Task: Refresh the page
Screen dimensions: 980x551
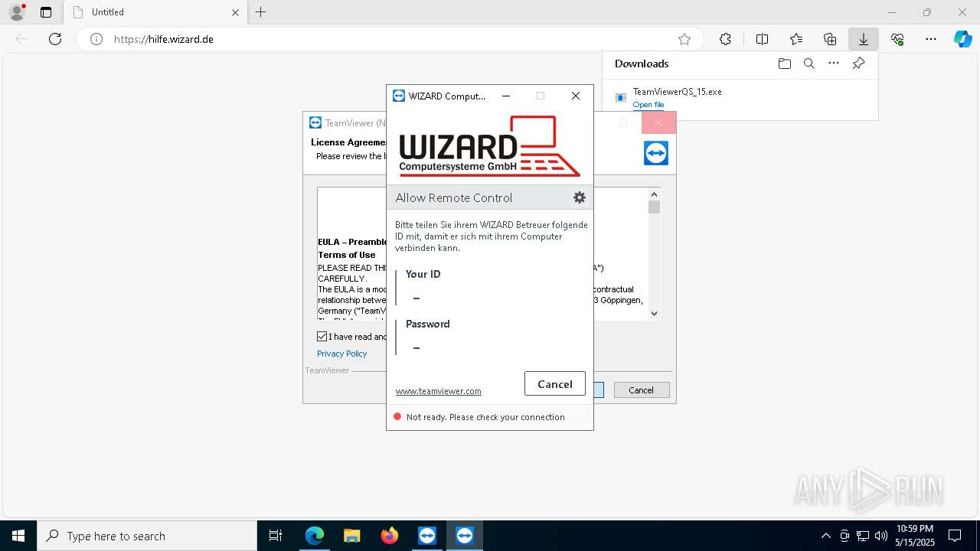Action: point(55,39)
